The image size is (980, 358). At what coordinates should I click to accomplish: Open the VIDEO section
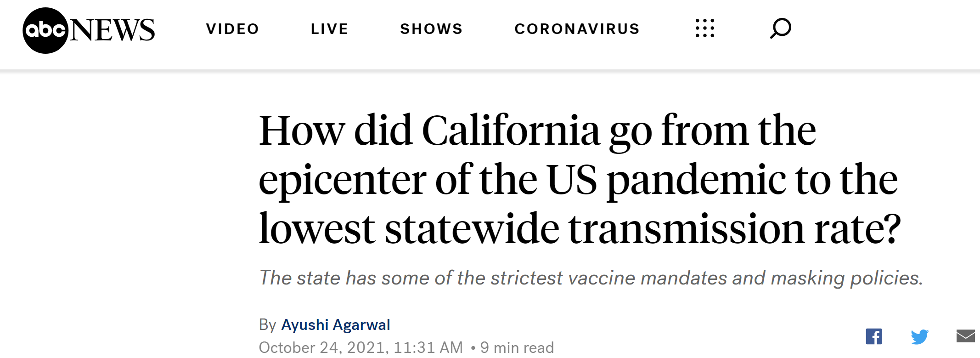232,28
